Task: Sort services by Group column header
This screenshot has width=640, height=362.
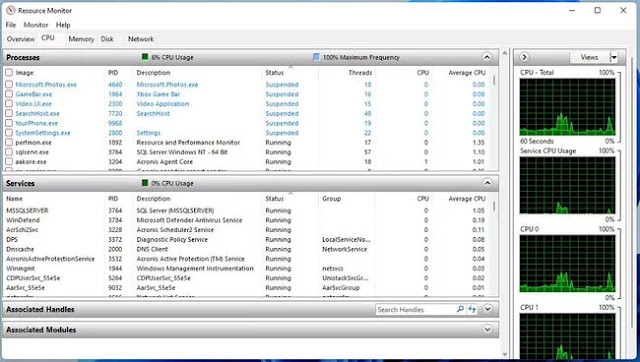Action: pyautogui.click(x=331, y=199)
